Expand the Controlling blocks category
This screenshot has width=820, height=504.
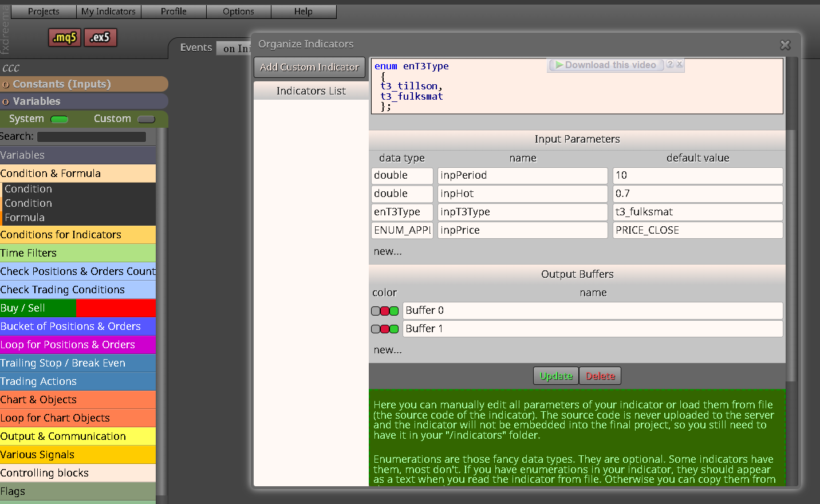click(78, 473)
